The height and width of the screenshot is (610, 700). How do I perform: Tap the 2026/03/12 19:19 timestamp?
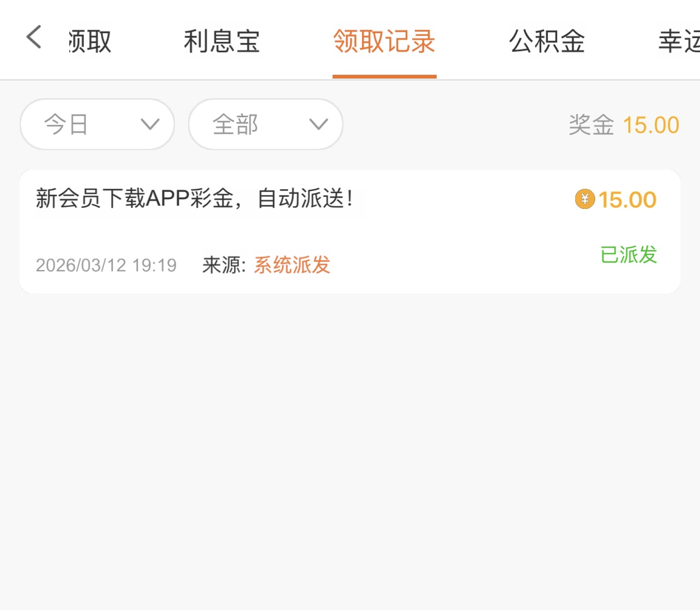coord(106,265)
